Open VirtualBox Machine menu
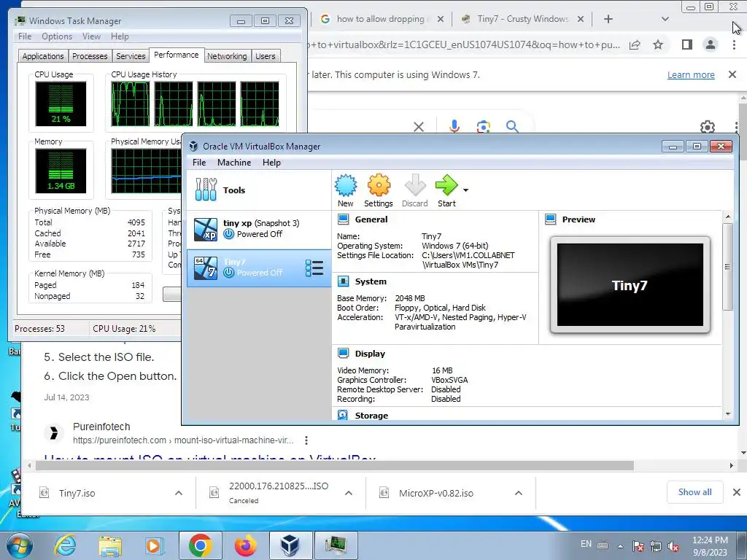Viewport: 747px width, 560px height. click(x=234, y=163)
